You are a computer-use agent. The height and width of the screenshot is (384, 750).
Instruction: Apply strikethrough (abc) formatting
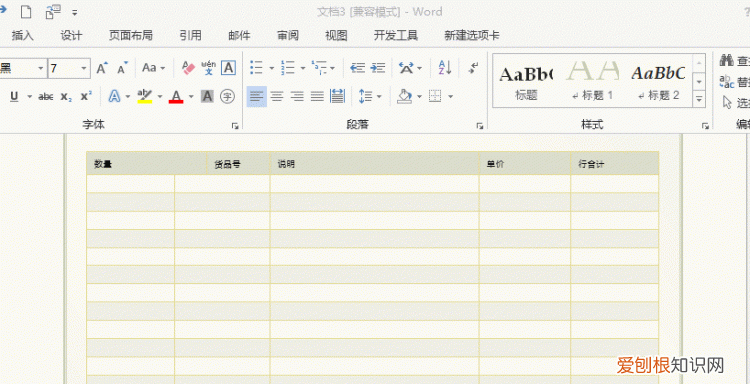tap(45, 97)
